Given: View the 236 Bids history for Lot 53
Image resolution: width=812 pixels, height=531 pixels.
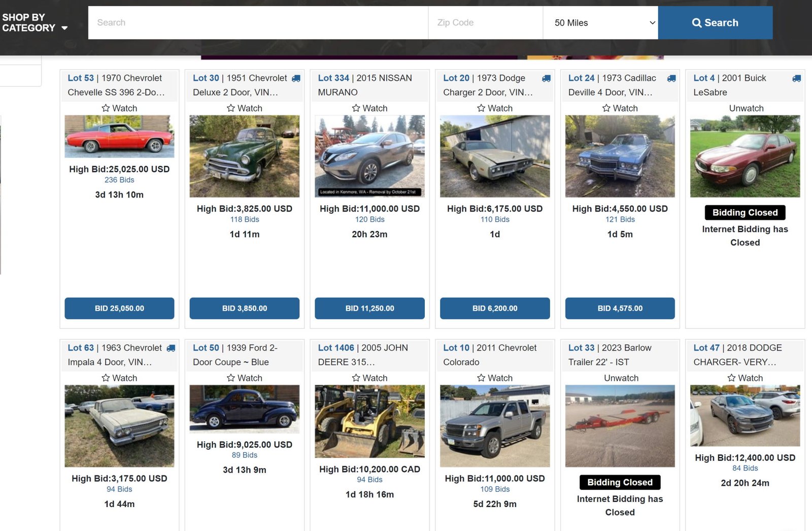Looking at the screenshot, I should tap(119, 180).
